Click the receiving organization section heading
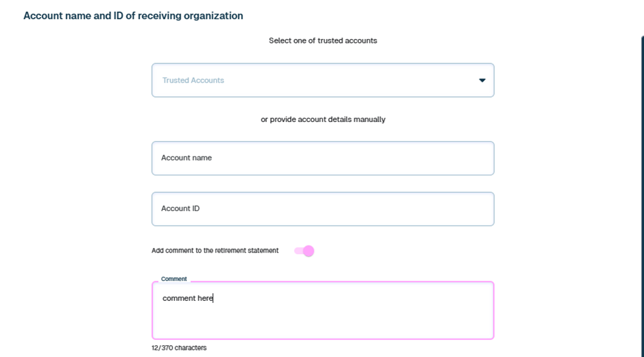This screenshot has width=644, height=357. point(133,15)
